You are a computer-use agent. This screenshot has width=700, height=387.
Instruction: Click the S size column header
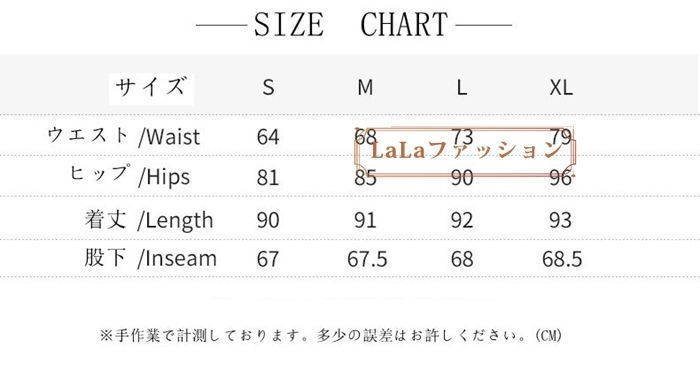[x=268, y=87]
